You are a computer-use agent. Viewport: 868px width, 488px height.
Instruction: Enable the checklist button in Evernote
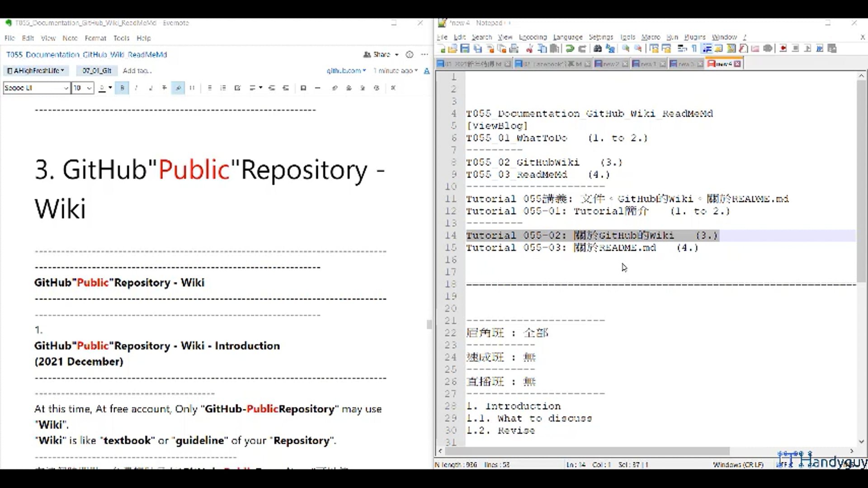pos(237,88)
